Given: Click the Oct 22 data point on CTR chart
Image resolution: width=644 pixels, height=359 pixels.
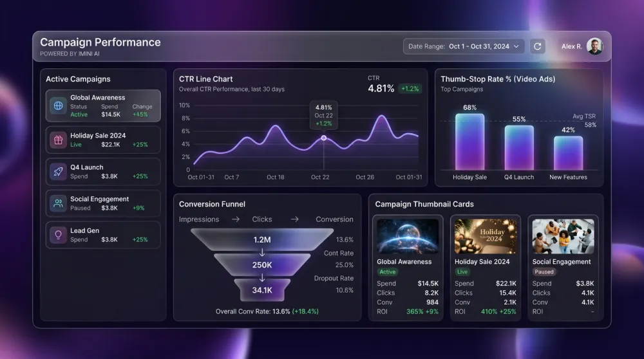Looking at the screenshot, I should (x=324, y=138).
